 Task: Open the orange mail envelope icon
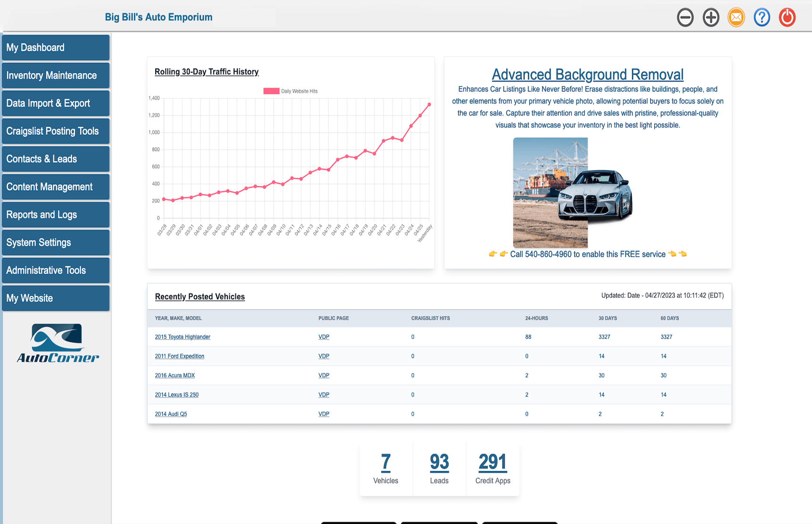tap(736, 18)
